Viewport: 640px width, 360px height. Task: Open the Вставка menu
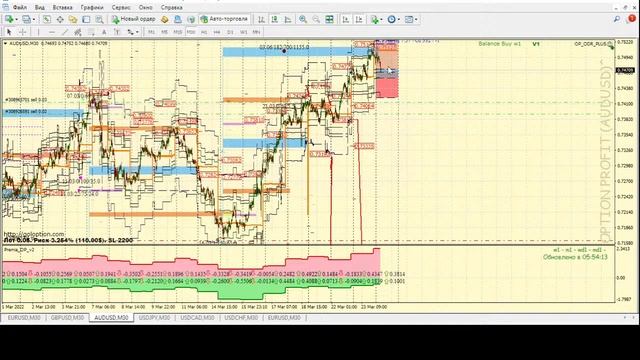pyautogui.click(x=62, y=7)
